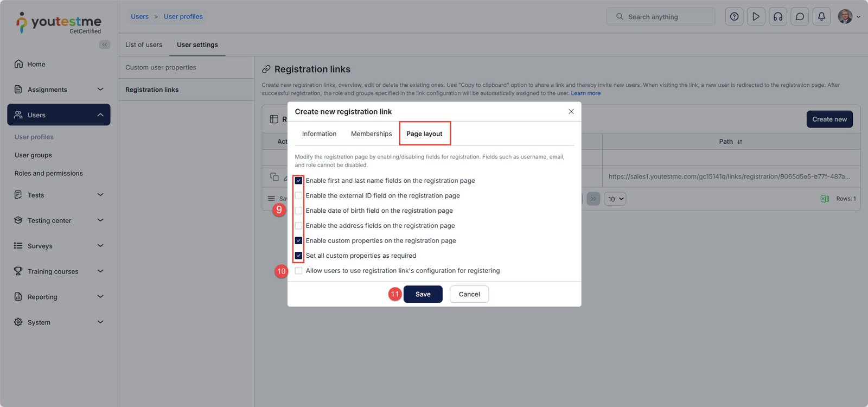Switch to the Information tab
Screen dimensions: 868x407
point(319,134)
